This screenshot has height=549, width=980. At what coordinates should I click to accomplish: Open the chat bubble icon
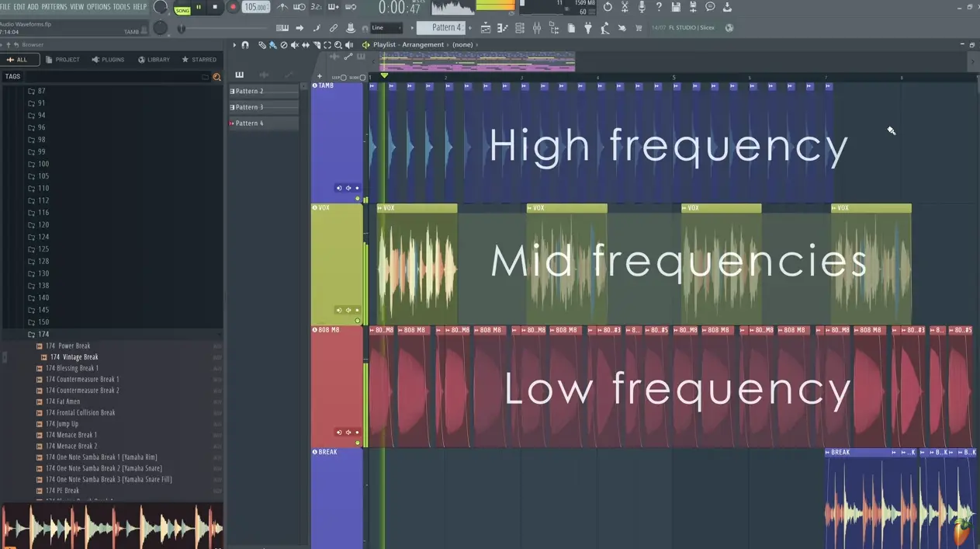pos(710,7)
